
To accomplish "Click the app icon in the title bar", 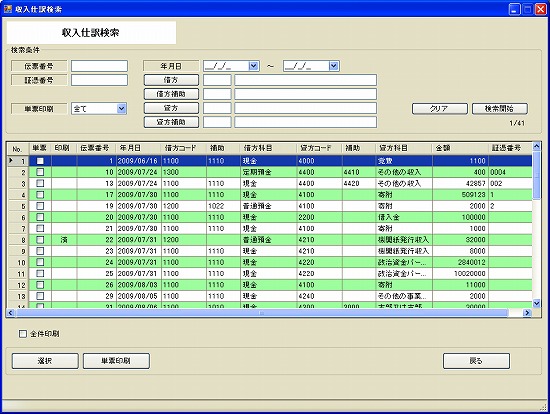I will pos(8,9).
